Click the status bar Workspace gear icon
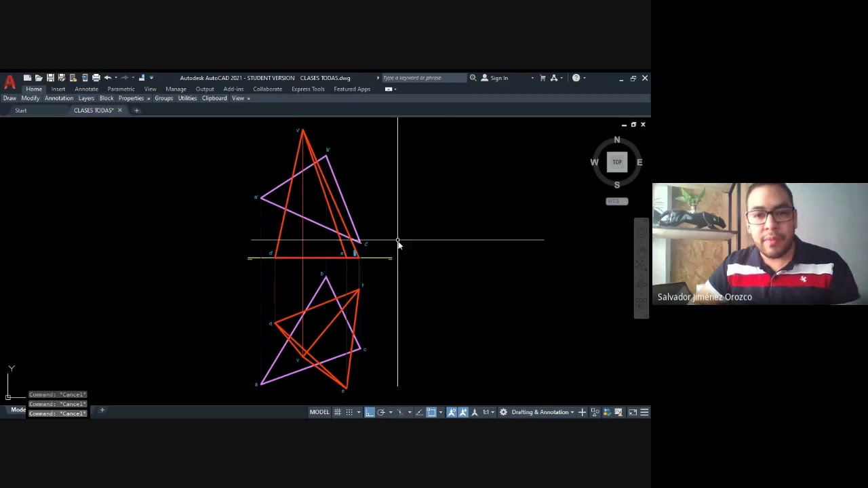Viewport: 868px width, 488px height. click(503, 412)
